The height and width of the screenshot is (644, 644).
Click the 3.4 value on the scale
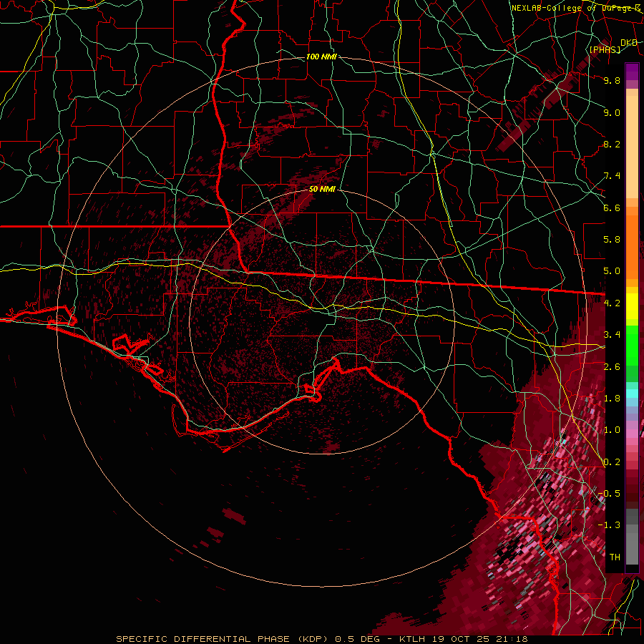(x=612, y=335)
